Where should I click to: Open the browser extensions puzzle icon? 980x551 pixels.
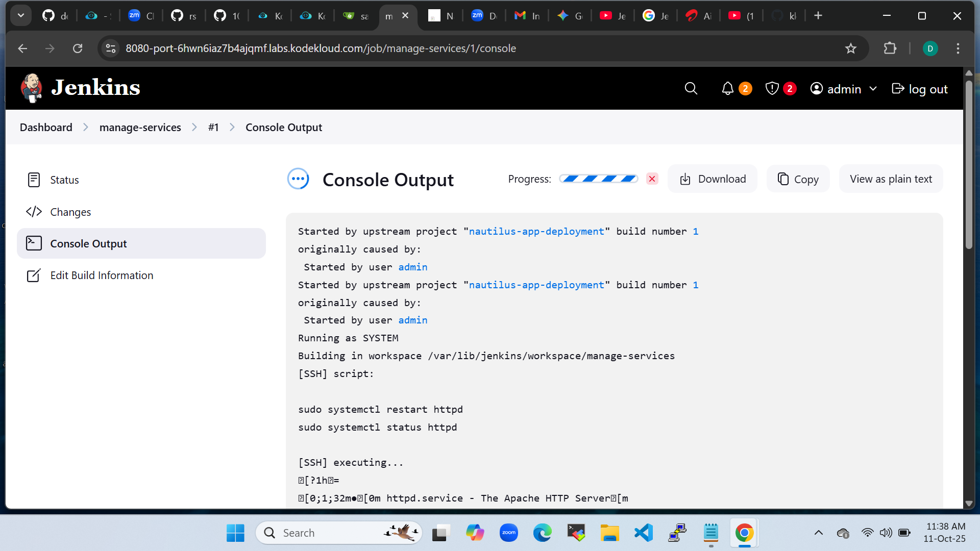[890, 48]
